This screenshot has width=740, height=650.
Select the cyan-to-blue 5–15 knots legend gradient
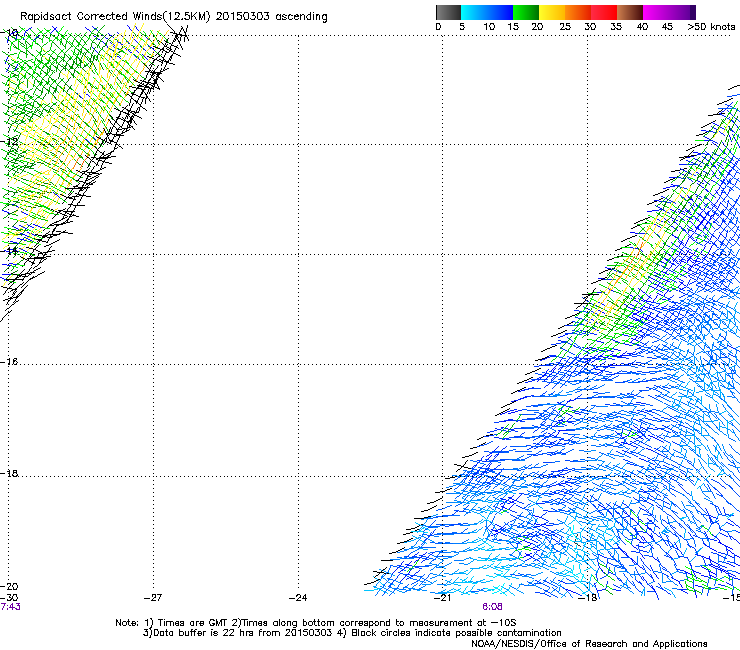pyautogui.click(x=487, y=12)
